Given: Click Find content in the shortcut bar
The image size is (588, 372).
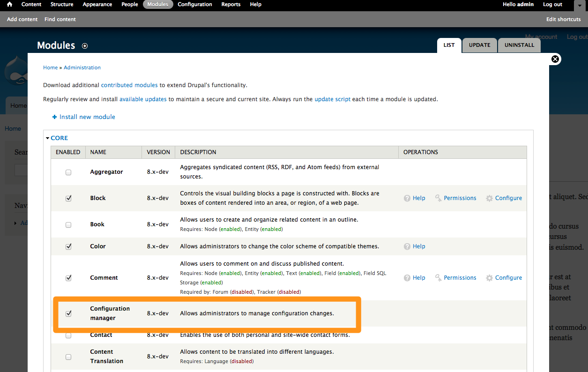Looking at the screenshot, I should (x=60, y=19).
